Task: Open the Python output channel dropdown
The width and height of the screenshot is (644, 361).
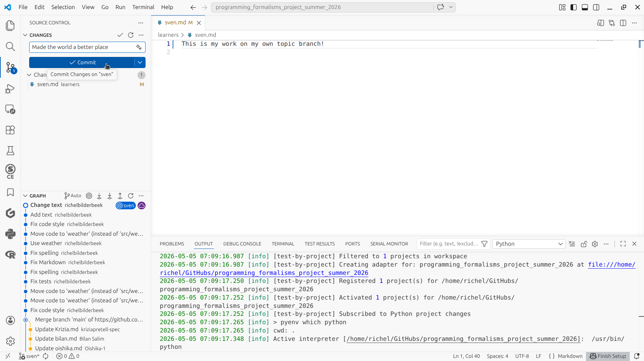Action: point(529,244)
